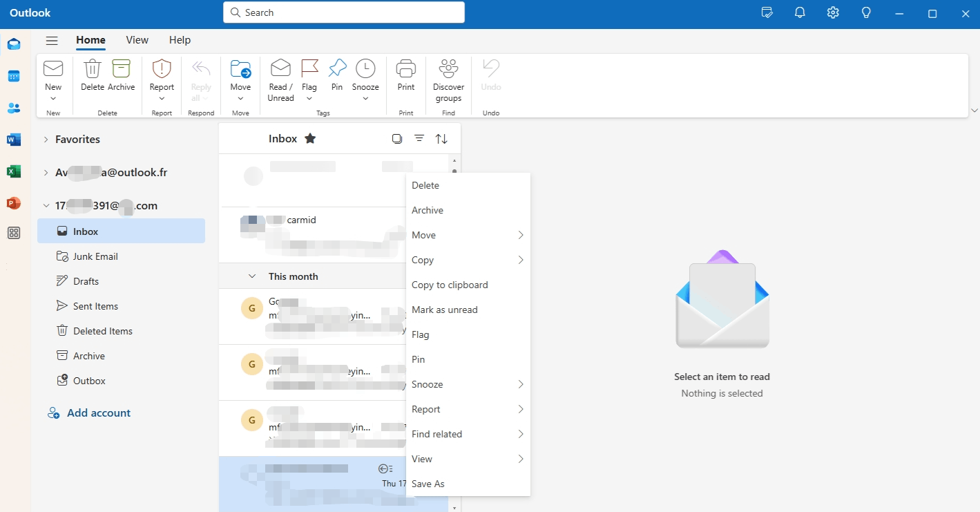The image size is (980, 512).
Task: Open the Move dropdown arrow in ribbon
Action: (x=240, y=99)
